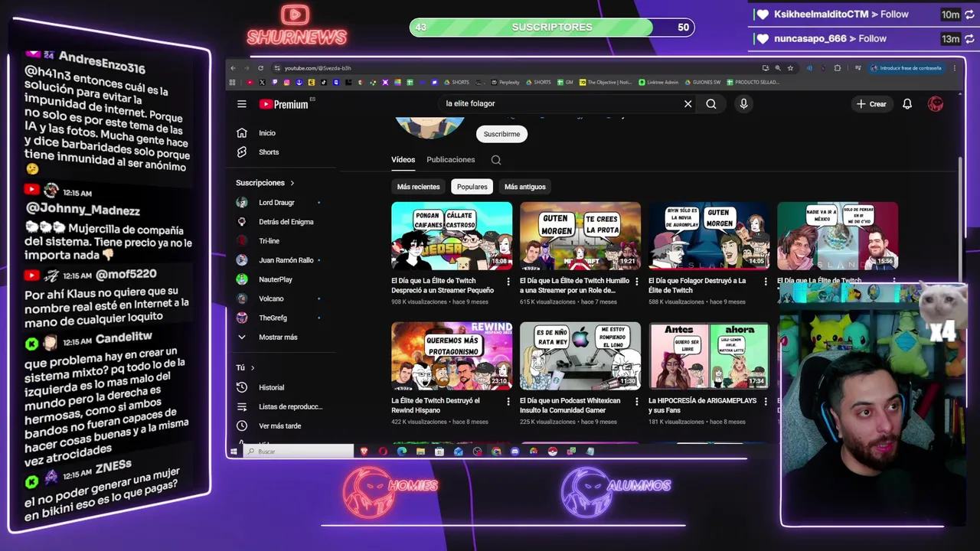Bookmark this page with the star icon
The height and width of the screenshot is (551, 980).
790,68
